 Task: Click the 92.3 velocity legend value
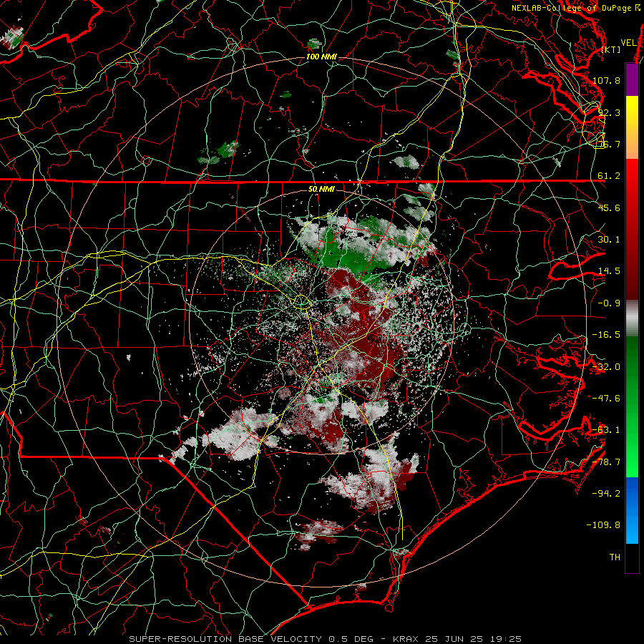click(x=609, y=112)
